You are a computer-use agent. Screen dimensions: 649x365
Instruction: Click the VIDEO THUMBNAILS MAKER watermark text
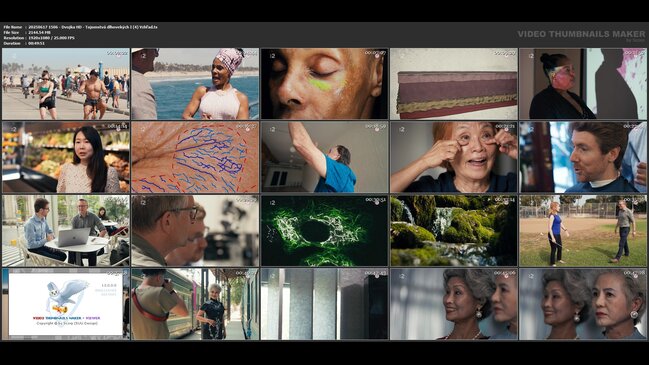click(581, 34)
